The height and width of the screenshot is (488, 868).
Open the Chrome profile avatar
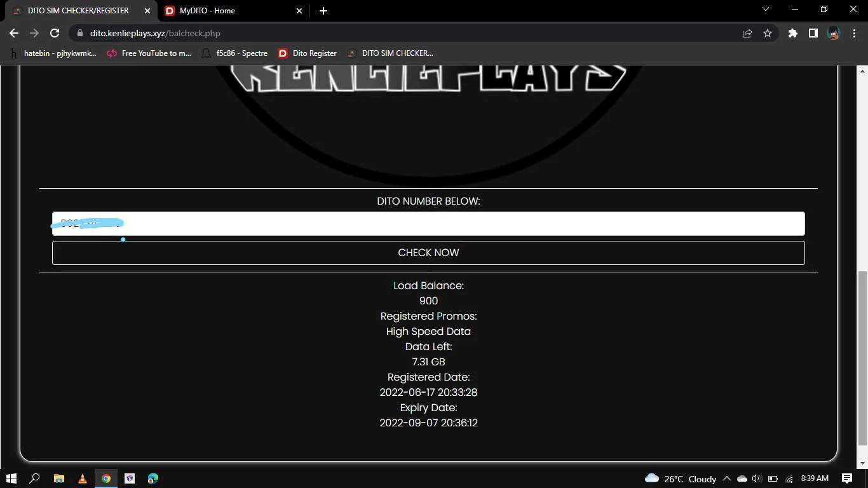point(834,33)
